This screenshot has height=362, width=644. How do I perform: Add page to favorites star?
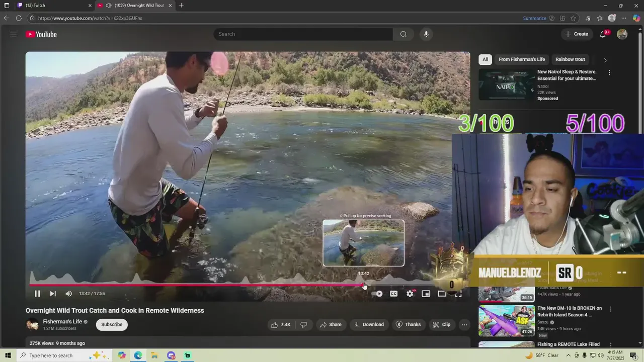(573, 18)
